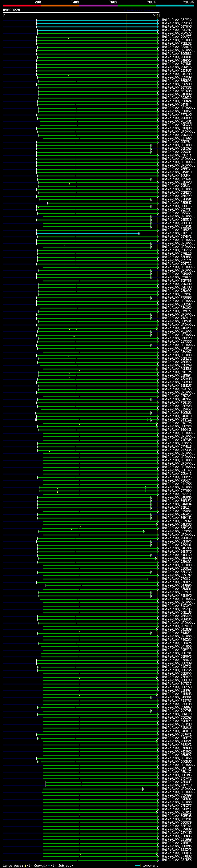Choose hit UniRef100_B9WN24
The height and width of the screenshot is (868, 197).
[176, 101]
